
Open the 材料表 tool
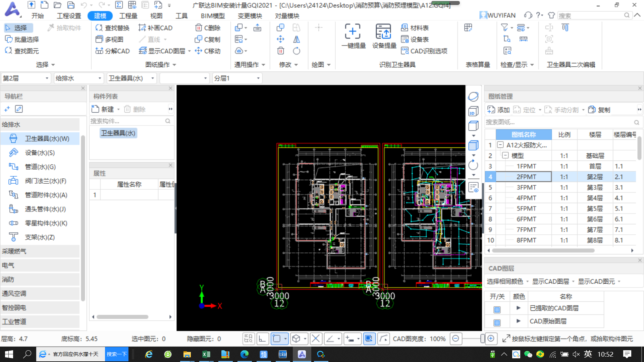(x=415, y=28)
